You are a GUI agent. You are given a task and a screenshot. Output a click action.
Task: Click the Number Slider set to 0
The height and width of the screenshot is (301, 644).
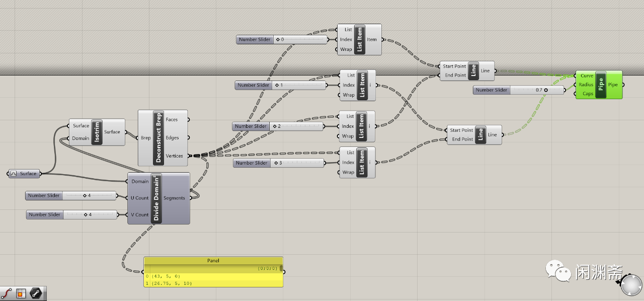(x=282, y=39)
